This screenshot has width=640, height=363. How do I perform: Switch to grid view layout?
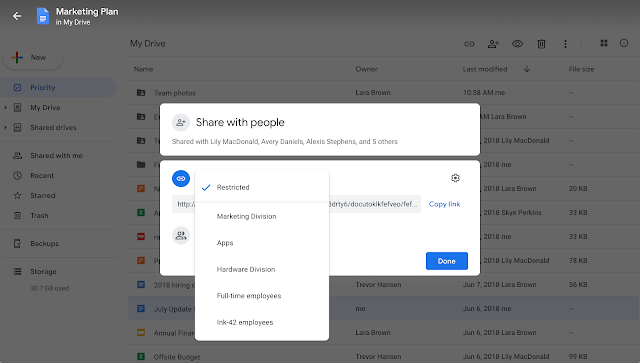pyautogui.click(x=604, y=43)
